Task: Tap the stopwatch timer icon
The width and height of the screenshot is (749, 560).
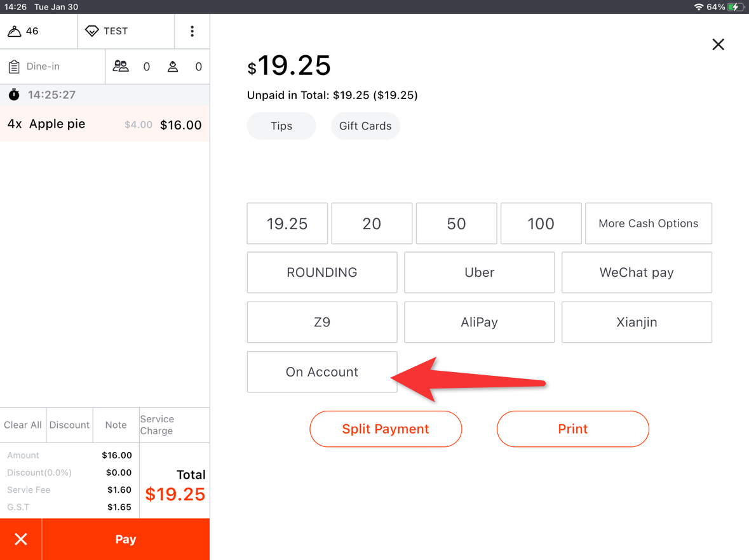Action: [x=14, y=95]
